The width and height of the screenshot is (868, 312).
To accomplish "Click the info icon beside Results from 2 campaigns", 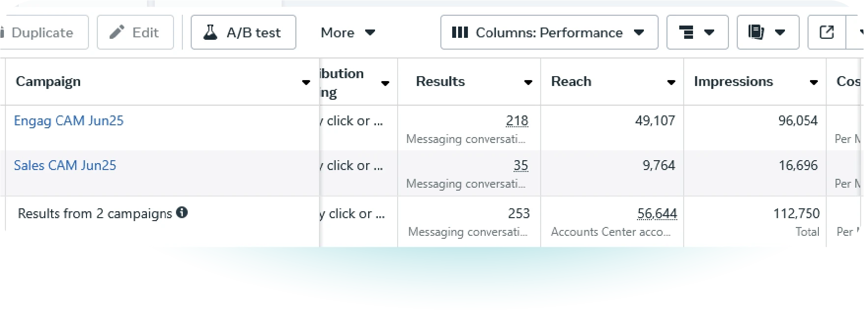I will pos(182,213).
